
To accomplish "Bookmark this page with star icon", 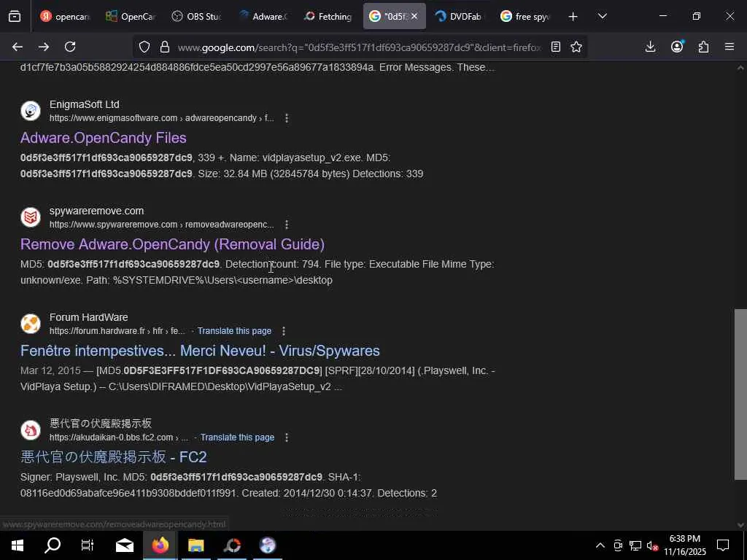I will pyautogui.click(x=576, y=47).
